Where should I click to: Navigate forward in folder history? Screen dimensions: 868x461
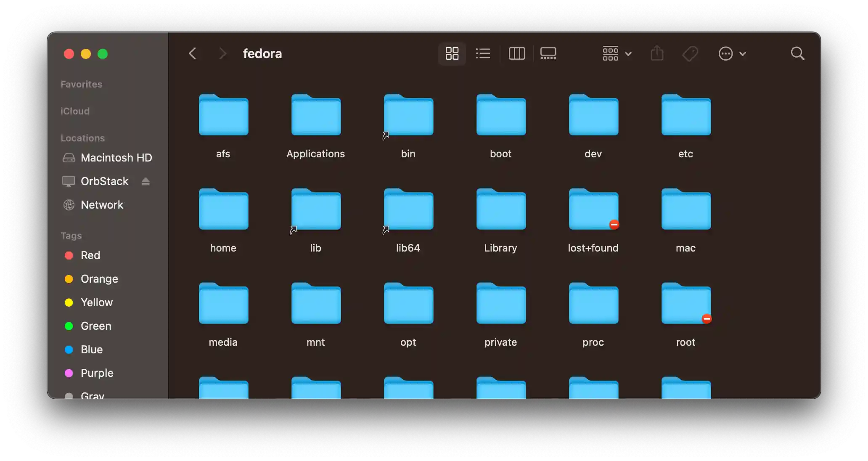point(222,53)
